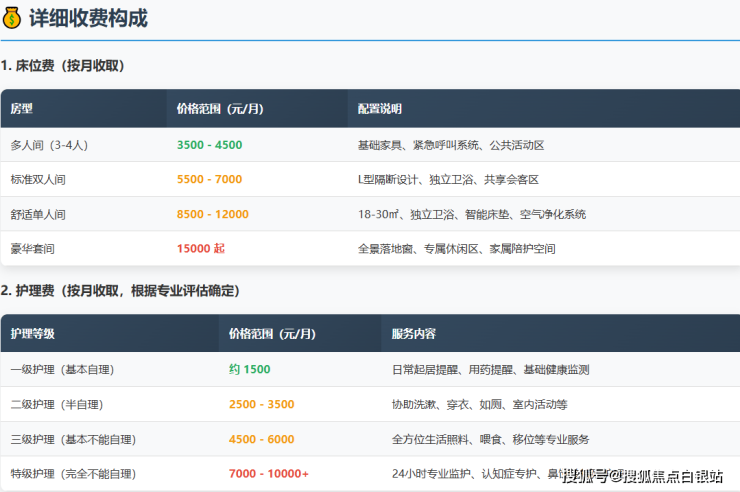
Task: Click the 搜狐号@搜狐焦点白银站 watermark
Action: coord(641,475)
